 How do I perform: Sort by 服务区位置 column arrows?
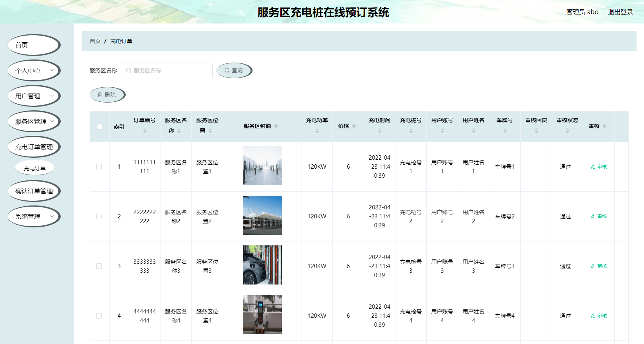210,131
